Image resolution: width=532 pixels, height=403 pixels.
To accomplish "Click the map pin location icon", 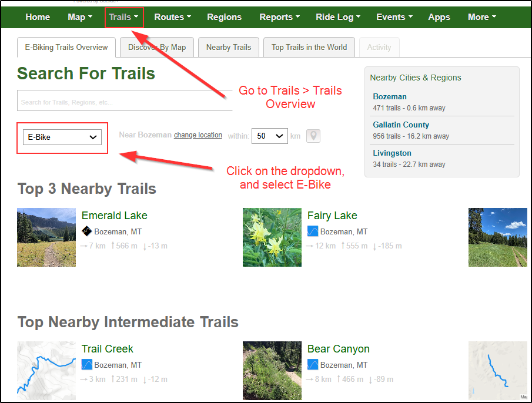I will pos(313,136).
